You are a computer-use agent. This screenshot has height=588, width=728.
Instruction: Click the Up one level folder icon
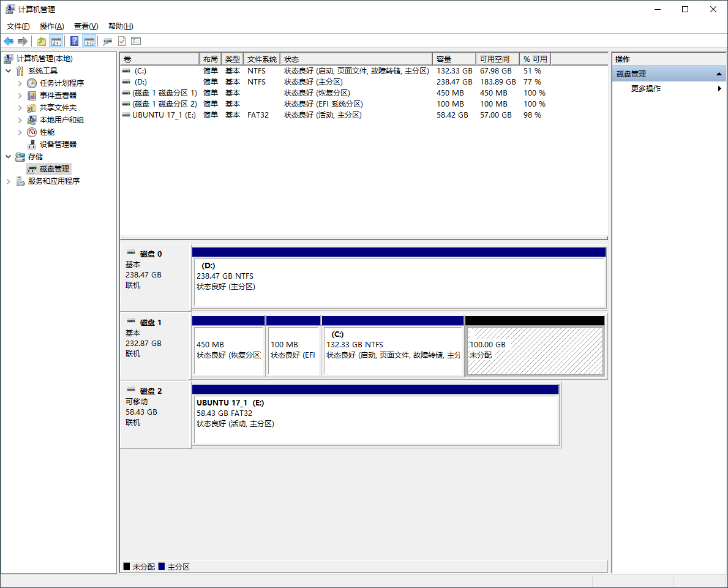coord(41,41)
